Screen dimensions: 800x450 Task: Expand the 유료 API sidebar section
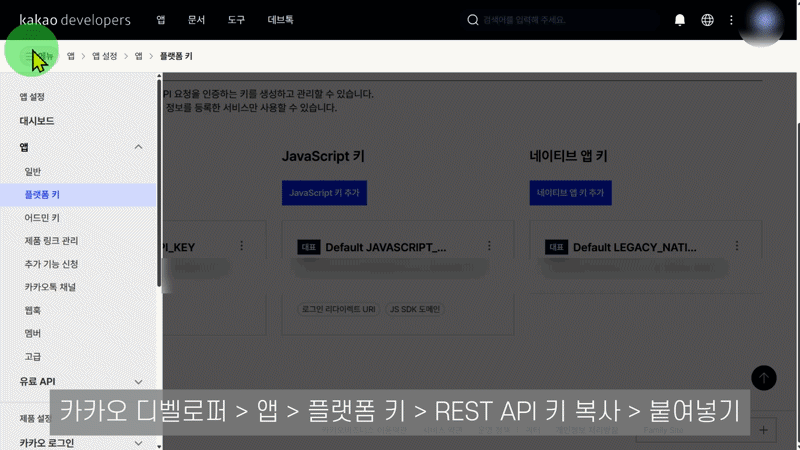(139, 381)
